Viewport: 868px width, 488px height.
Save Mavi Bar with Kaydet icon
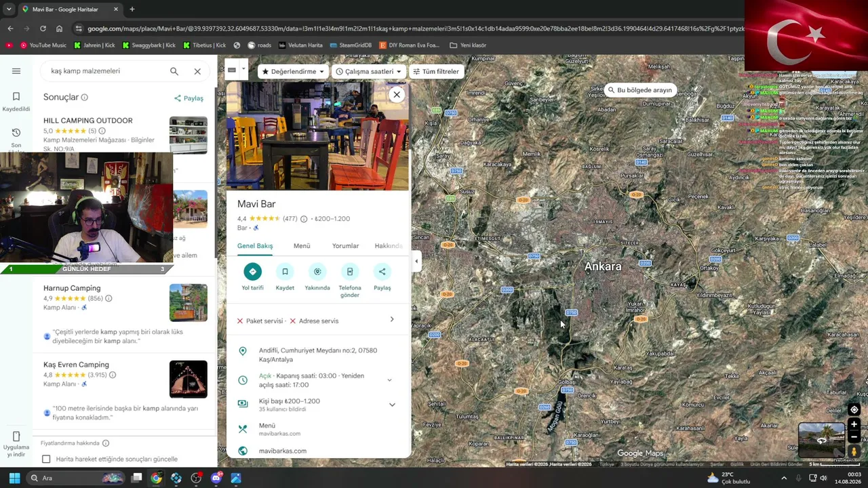pyautogui.click(x=285, y=277)
